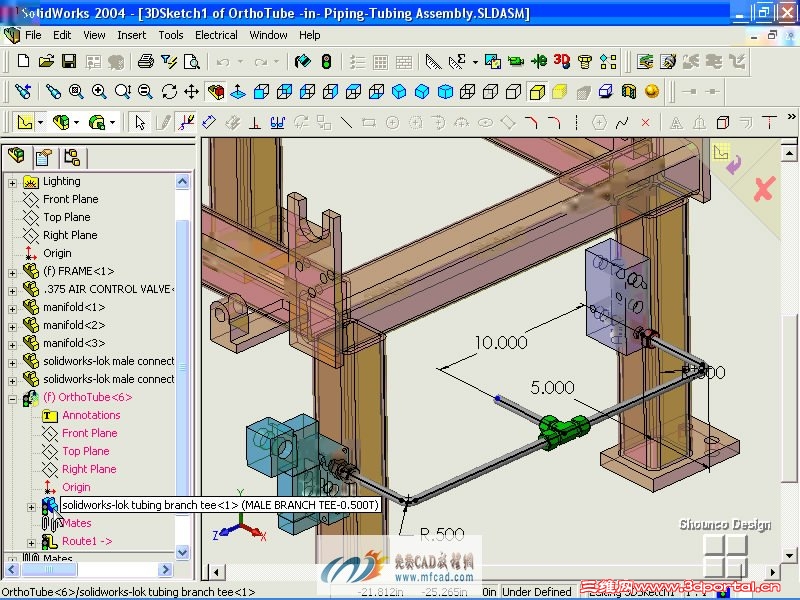The image size is (800, 600).
Task: Click the Display/Delete Relations icon
Action: point(278,122)
